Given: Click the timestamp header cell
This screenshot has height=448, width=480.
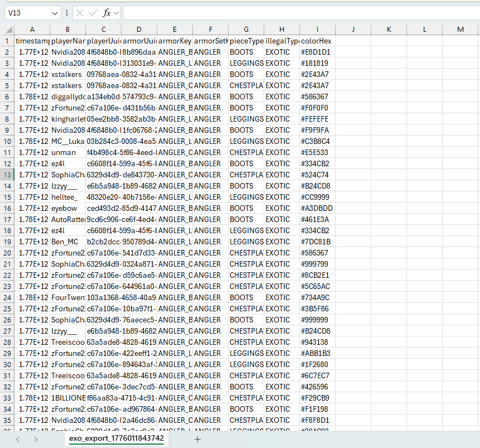Looking at the screenshot, I should (32, 41).
